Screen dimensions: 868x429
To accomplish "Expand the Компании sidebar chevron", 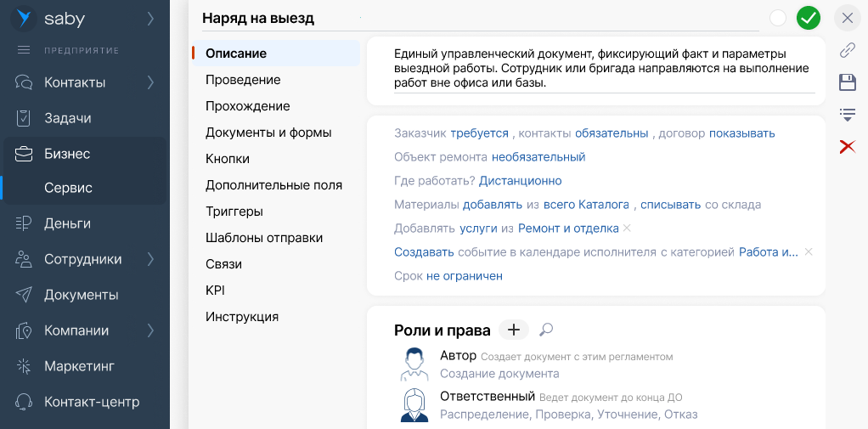I will 150,330.
